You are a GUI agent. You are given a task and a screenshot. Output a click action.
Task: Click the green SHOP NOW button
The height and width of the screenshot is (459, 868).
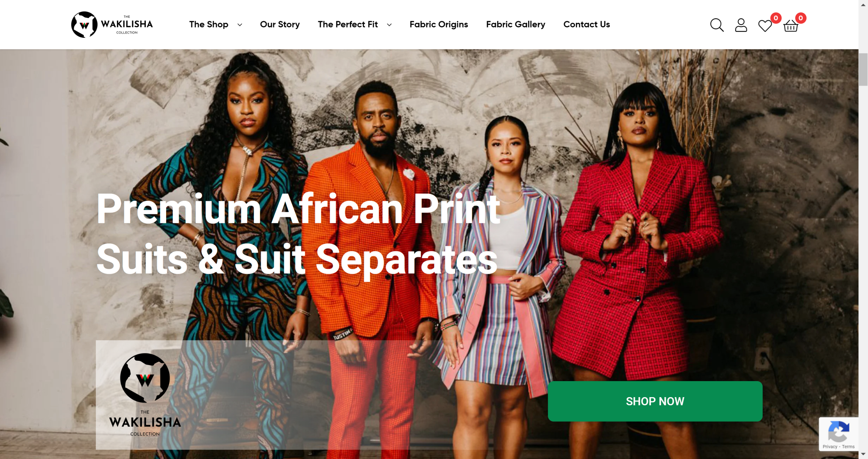click(x=655, y=401)
